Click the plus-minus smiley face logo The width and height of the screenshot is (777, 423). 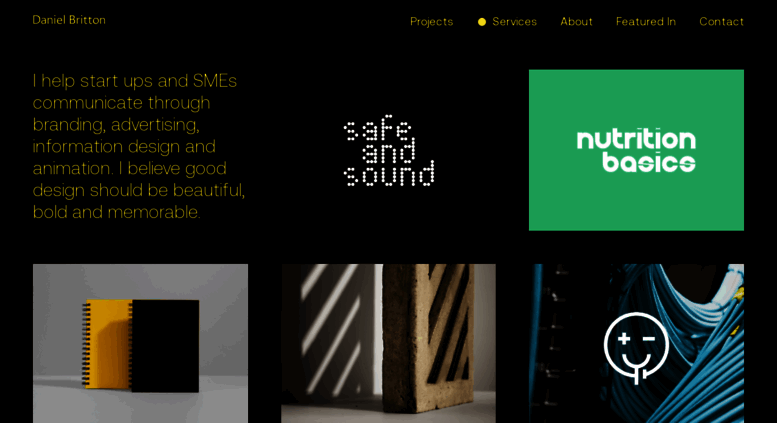(x=636, y=348)
